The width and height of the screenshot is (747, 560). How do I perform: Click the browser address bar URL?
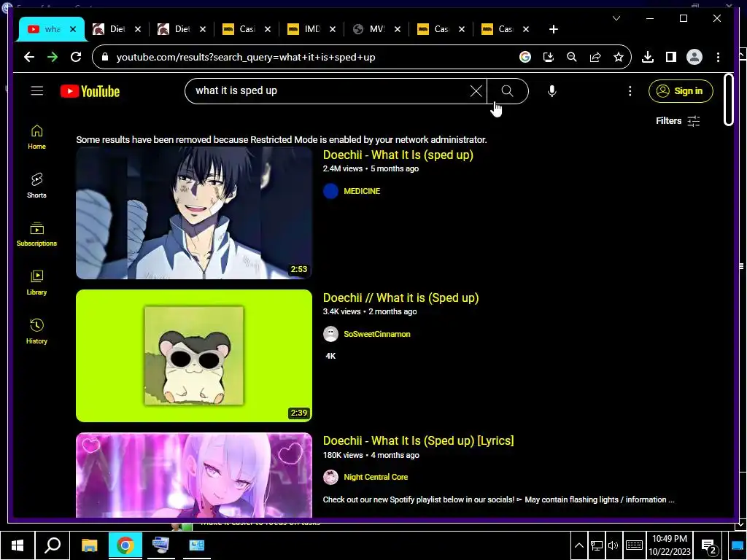point(245,57)
